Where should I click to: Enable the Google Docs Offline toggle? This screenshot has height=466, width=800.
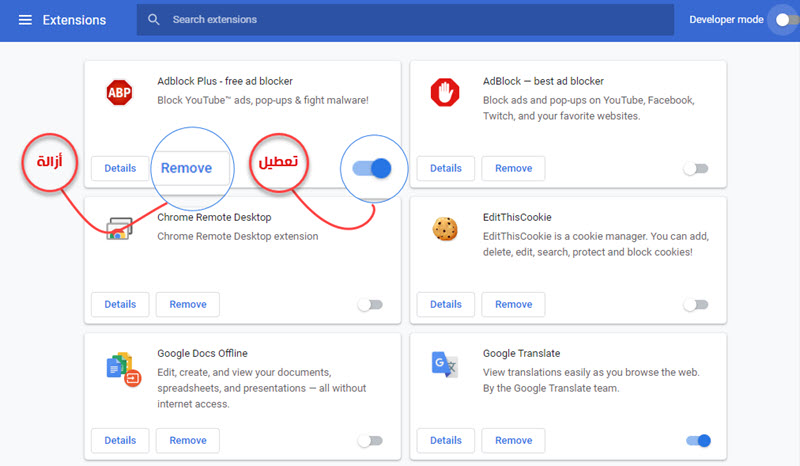[370, 440]
